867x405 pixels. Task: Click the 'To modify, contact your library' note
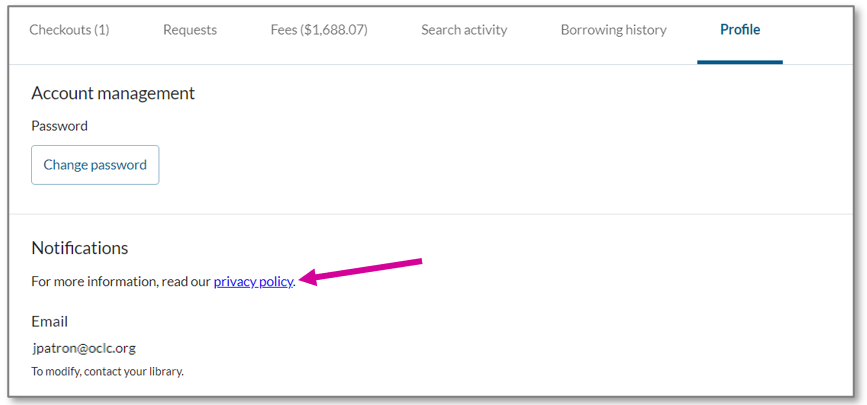pyautogui.click(x=107, y=371)
